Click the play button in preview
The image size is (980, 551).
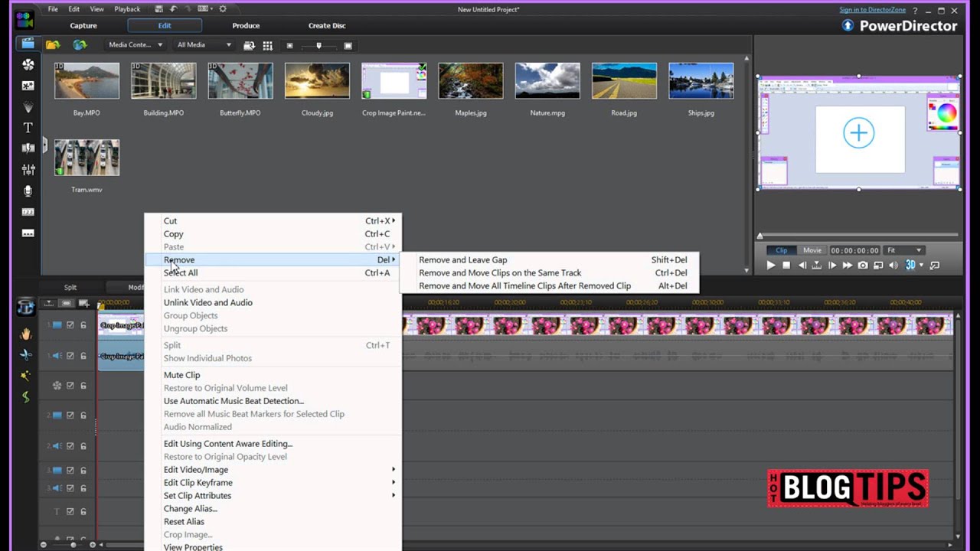point(771,266)
